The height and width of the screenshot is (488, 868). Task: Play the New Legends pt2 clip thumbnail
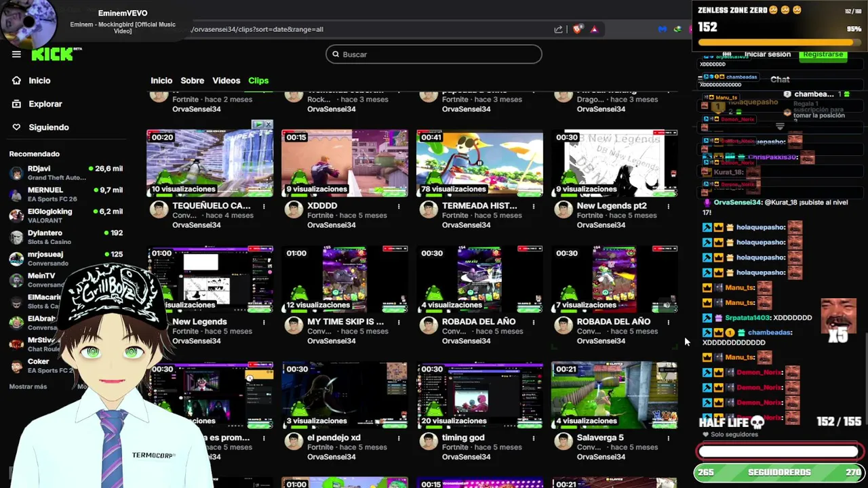pyautogui.click(x=614, y=163)
